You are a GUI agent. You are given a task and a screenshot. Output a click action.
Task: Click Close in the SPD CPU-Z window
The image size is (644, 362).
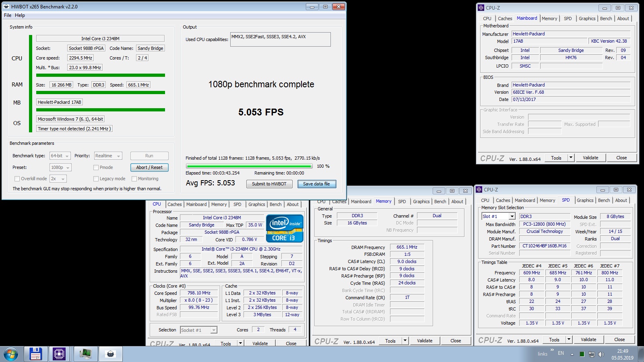coord(619,339)
